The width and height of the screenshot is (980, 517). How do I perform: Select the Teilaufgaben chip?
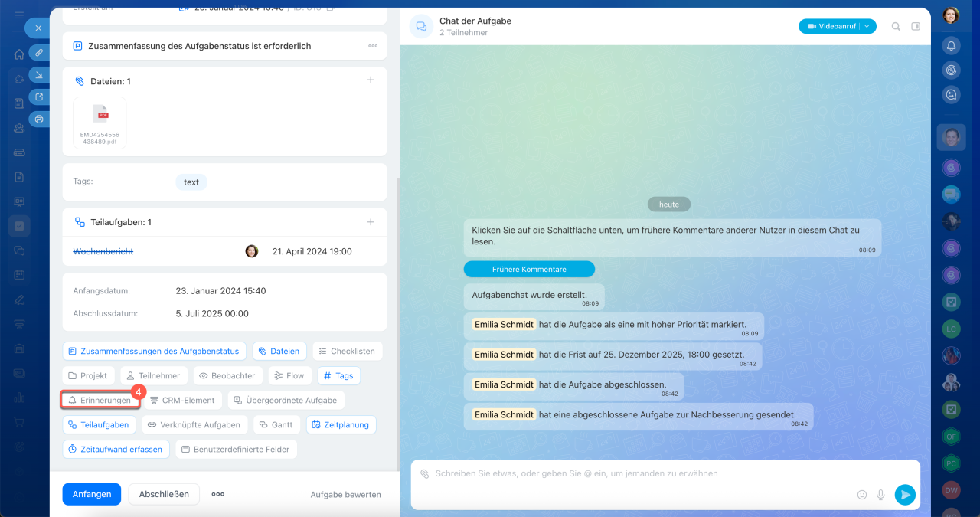point(100,424)
